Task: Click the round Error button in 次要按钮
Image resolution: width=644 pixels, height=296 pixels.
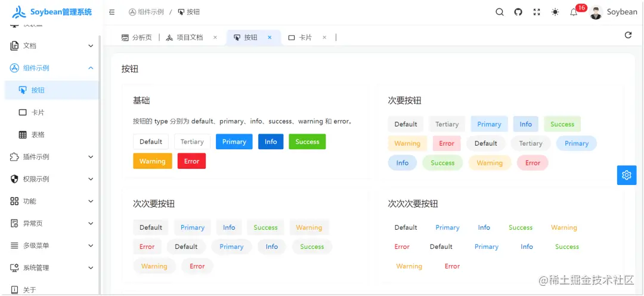Action: (532, 163)
